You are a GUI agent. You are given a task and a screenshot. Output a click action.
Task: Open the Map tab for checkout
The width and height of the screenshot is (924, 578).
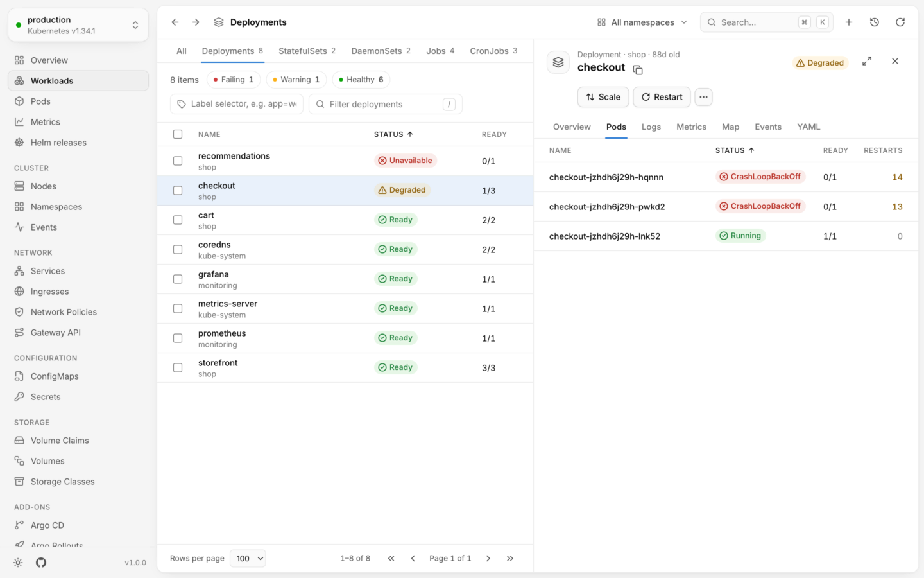pos(730,127)
